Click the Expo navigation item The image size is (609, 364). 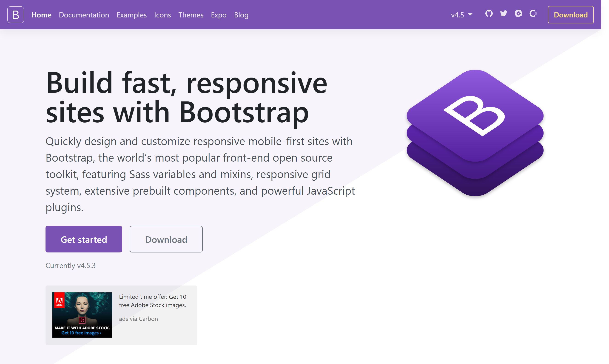coord(218,15)
